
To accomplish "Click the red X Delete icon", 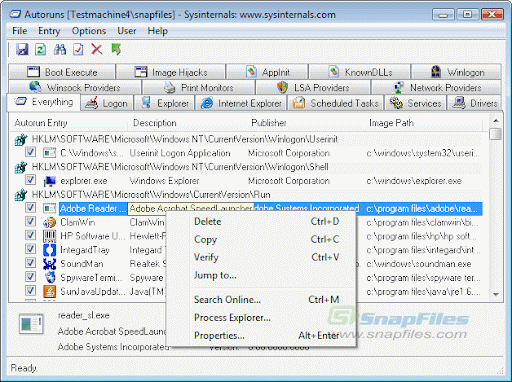I will [x=97, y=50].
